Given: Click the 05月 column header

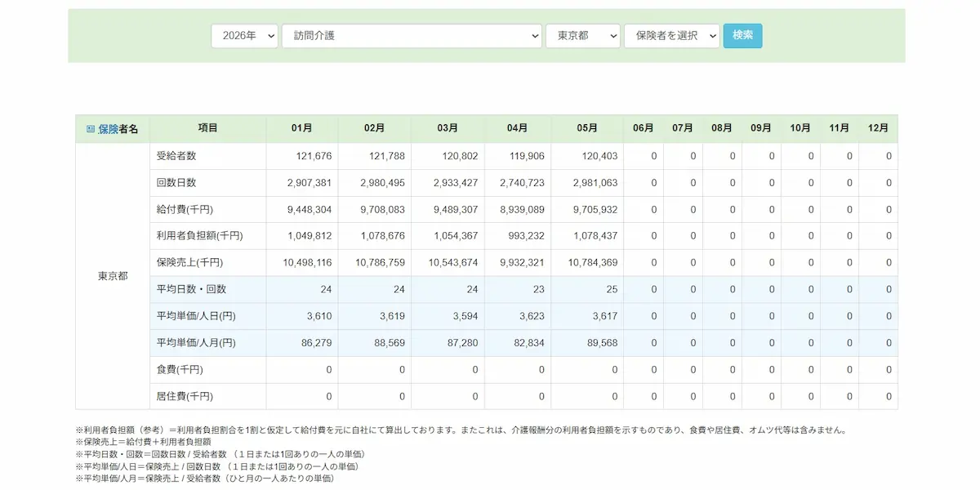Looking at the screenshot, I should point(587,128).
